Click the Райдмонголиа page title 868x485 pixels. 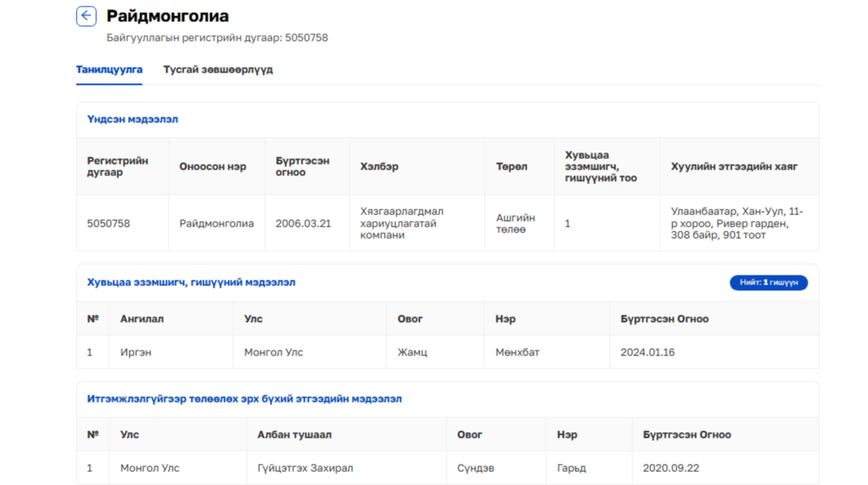(x=167, y=16)
